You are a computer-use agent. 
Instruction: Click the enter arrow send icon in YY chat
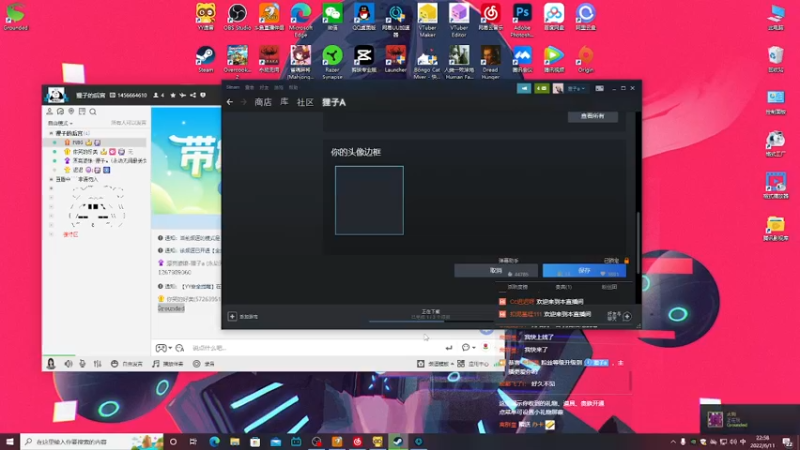pyautogui.click(x=448, y=348)
